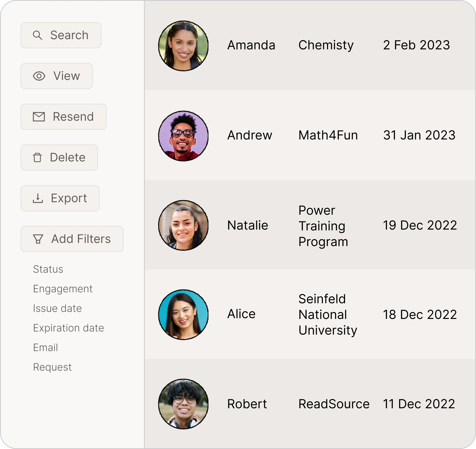Image resolution: width=476 pixels, height=449 pixels.
Task: Click the envelope icon on Resend
Action: [39, 117]
